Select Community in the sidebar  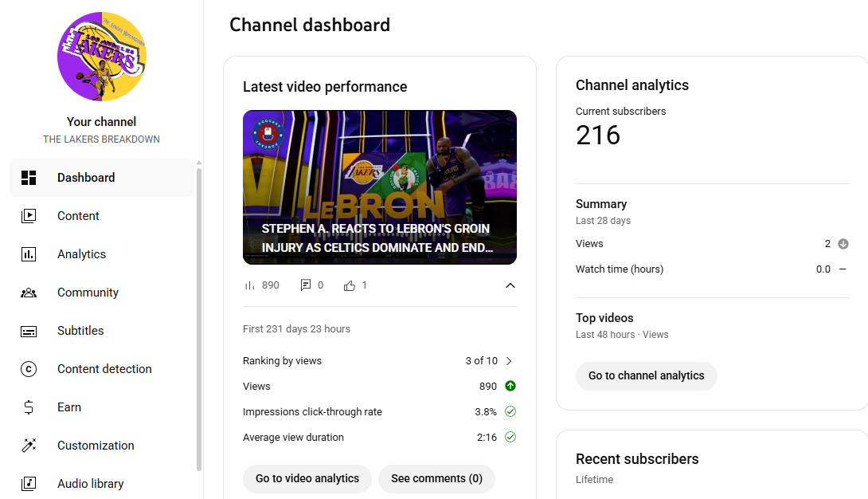(x=102, y=293)
